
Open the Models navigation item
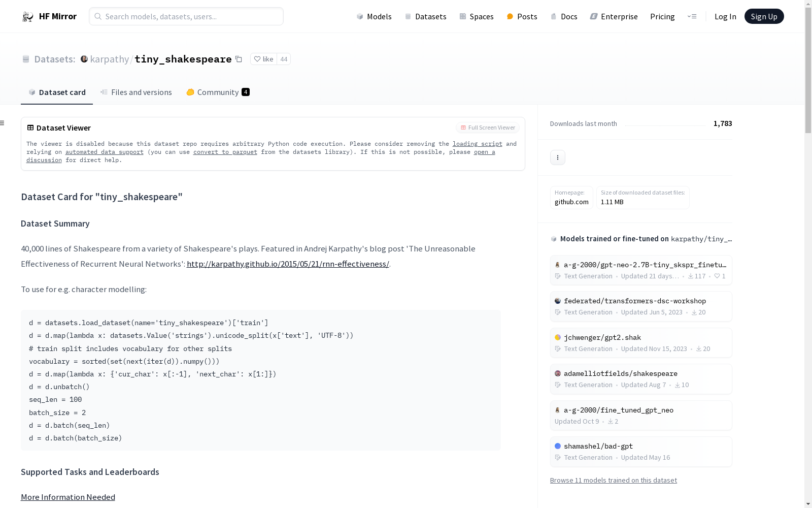point(374,16)
